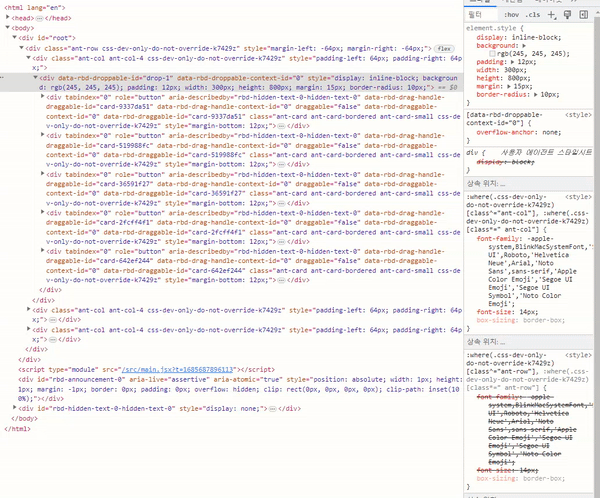Click the ellipsis of card-642ef244 div
The width and height of the screenshot is (600, 498).
281,280
